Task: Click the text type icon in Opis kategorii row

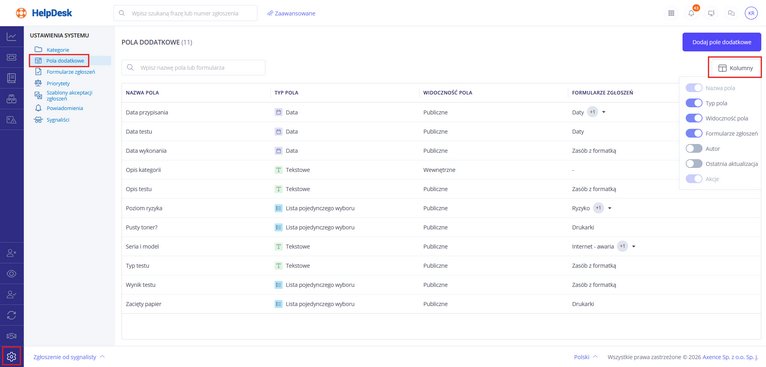Action: (x=278, y=170)
